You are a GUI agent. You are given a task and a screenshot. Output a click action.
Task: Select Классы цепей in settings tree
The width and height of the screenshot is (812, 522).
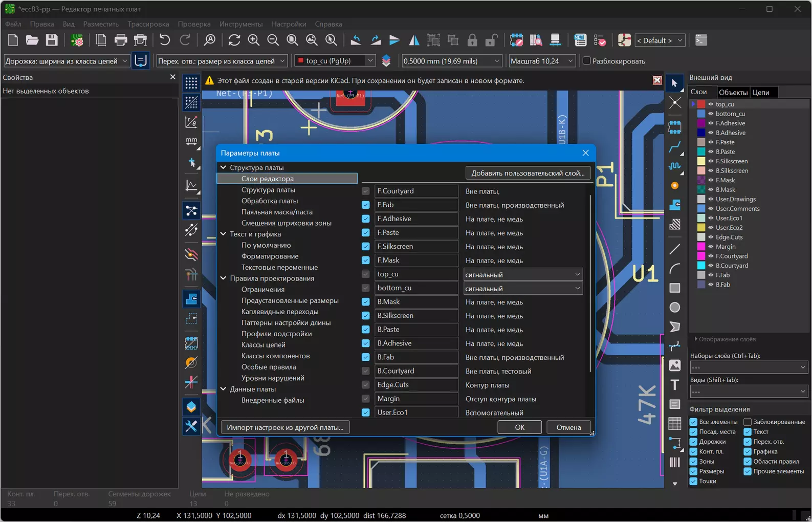tap(263, 345)
